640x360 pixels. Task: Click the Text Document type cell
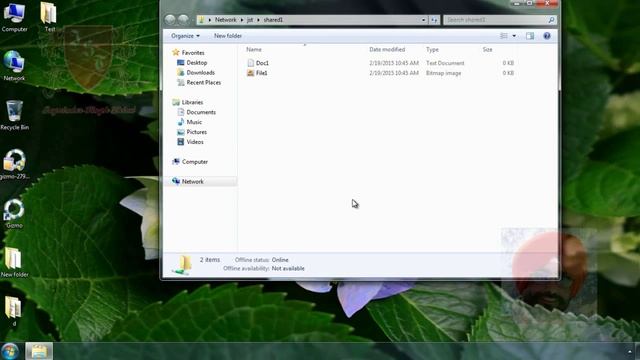(x=445, y=63)
